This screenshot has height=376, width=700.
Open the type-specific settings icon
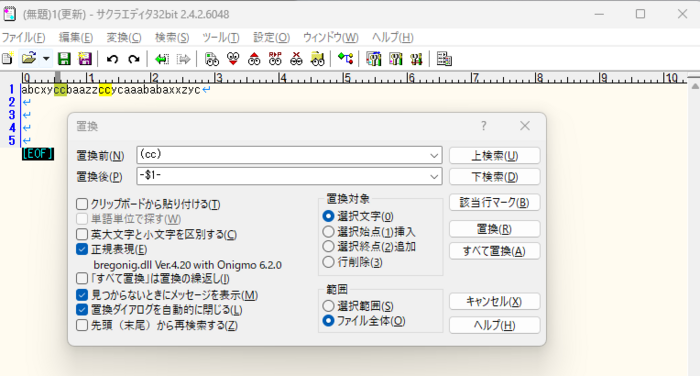pyautogui.click(x=396, y=58)
